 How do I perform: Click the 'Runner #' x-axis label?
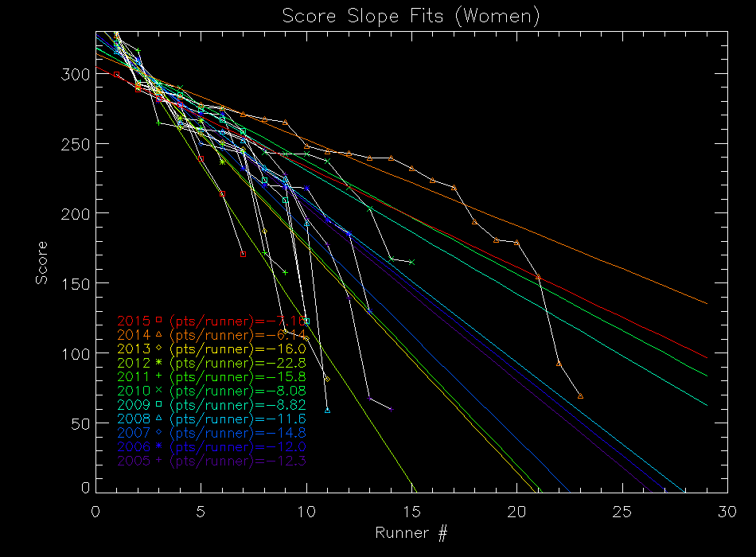click(411, 531)
